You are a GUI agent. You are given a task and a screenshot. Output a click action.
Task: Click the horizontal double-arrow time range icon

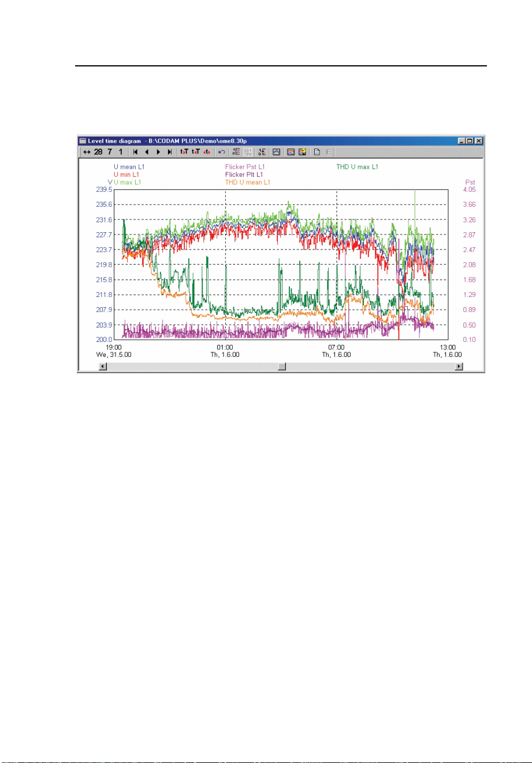point(87,152)
